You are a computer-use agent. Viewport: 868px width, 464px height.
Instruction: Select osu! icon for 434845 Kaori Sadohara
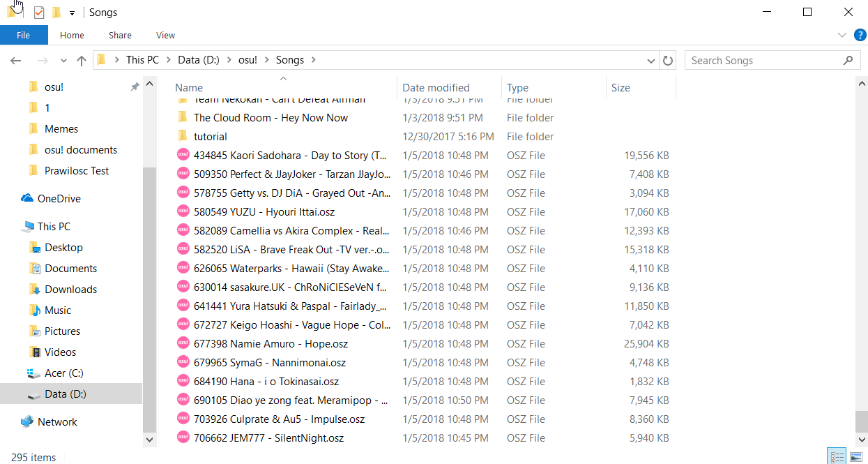pos(183,155)
